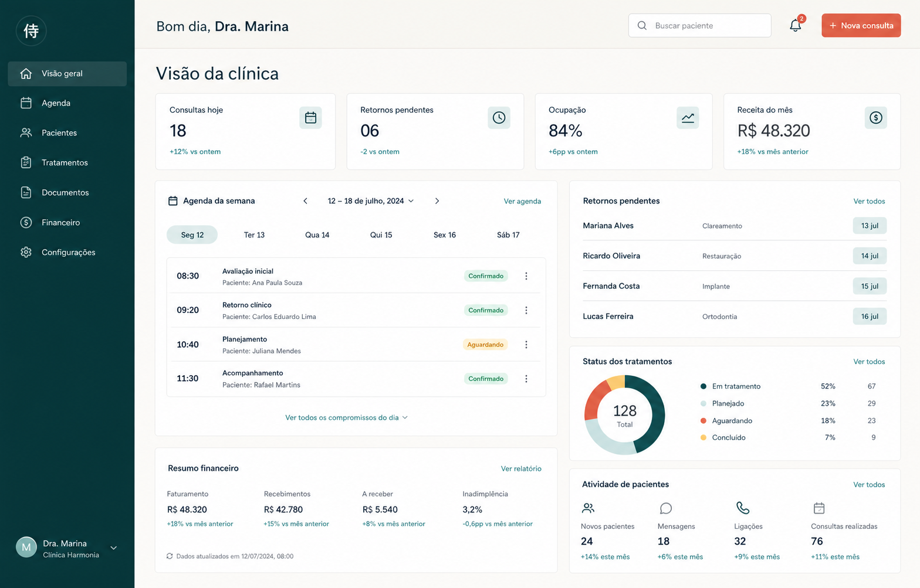This screenshot has height=588, width=920.
Task: Open options menu for 08:30 appointment
Action: coord(526,276)
